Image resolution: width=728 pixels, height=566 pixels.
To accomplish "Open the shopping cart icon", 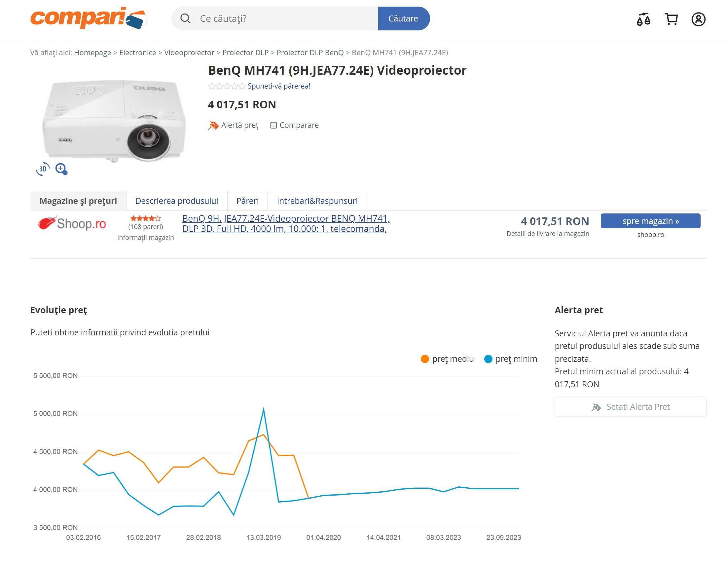I will (x=671, y=19).
